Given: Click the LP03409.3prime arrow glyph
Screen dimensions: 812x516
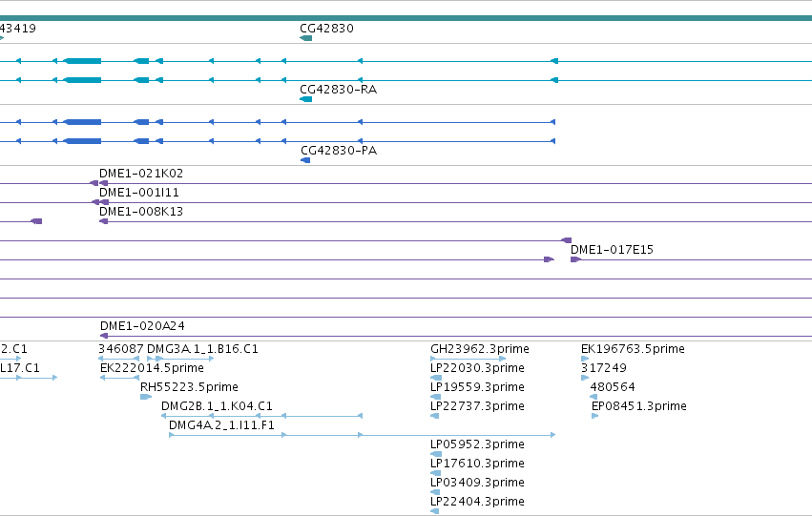Looking at the screenshot, I should (x=435, y=492).
